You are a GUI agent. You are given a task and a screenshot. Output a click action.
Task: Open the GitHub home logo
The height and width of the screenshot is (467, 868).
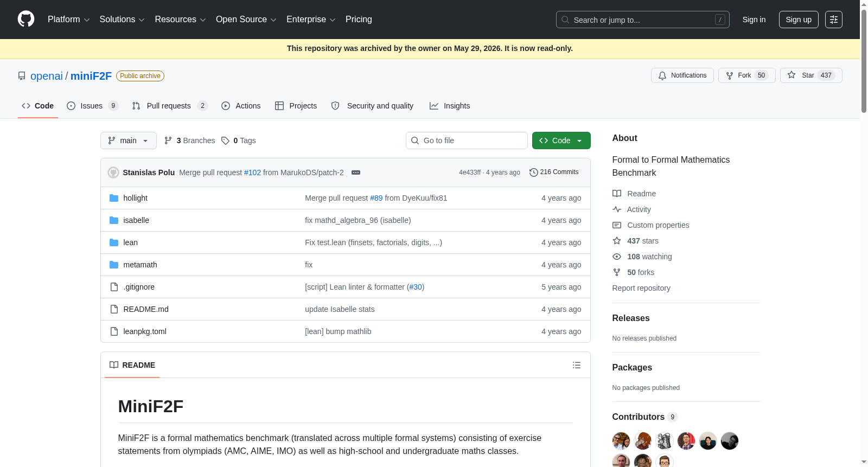coord(26,19)
